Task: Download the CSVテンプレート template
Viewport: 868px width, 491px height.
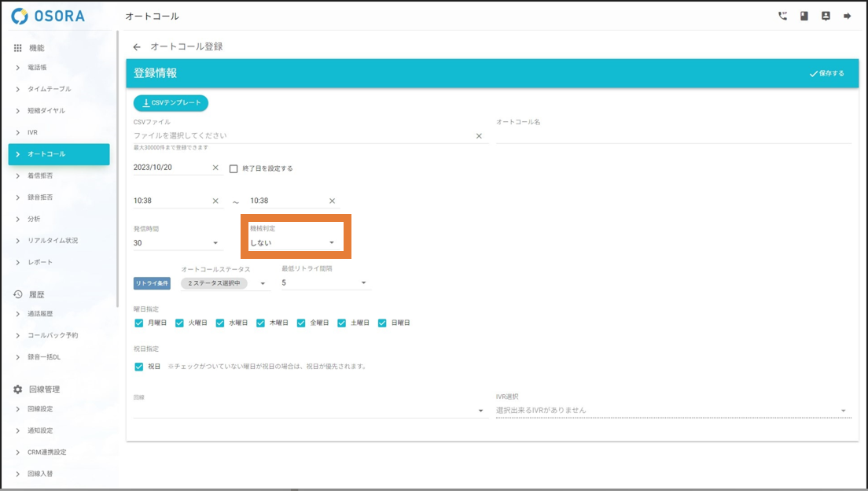Action: click(x=171, y=102)
